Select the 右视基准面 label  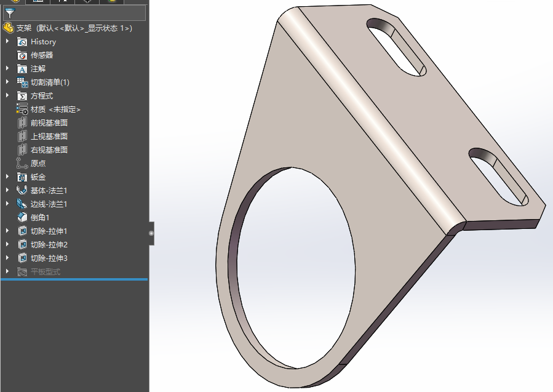tap(49, 150)
